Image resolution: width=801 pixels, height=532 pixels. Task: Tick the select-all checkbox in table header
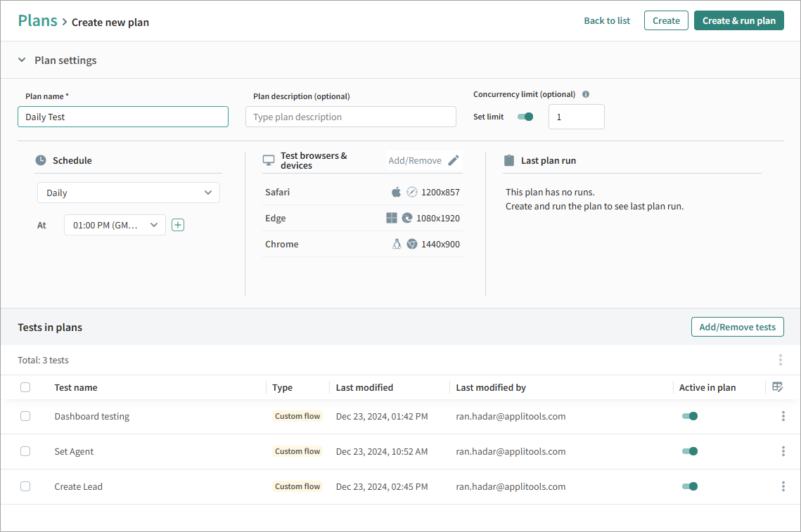point(25,387)
